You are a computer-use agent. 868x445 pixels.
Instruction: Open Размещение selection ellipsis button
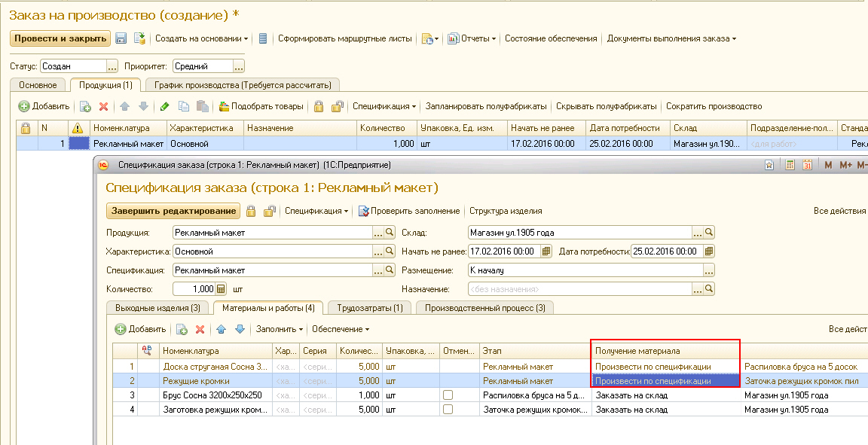(709, 270)
